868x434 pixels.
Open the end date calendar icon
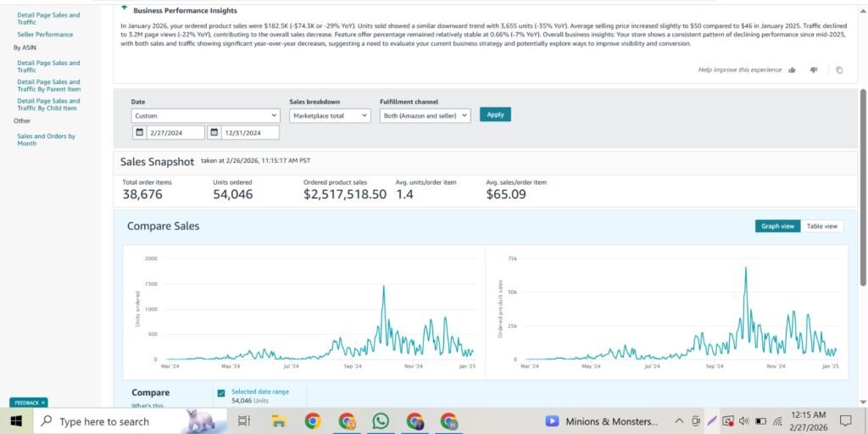click(x=214, y=132)
